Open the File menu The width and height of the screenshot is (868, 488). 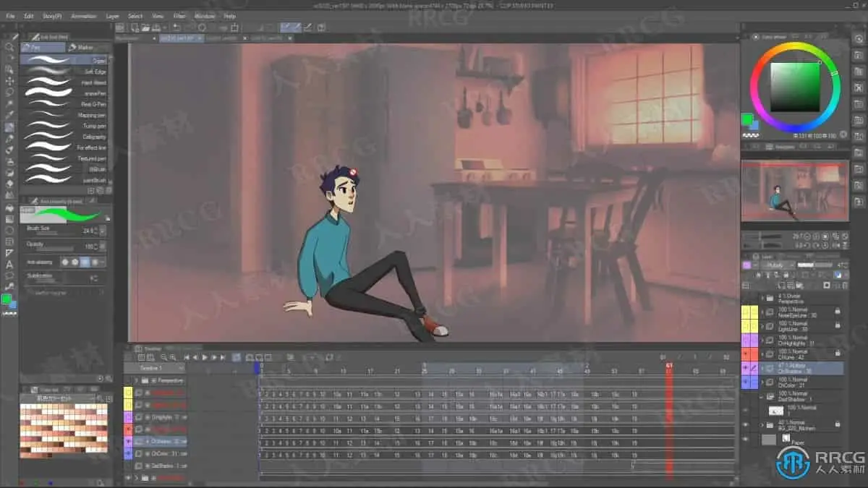11,15
